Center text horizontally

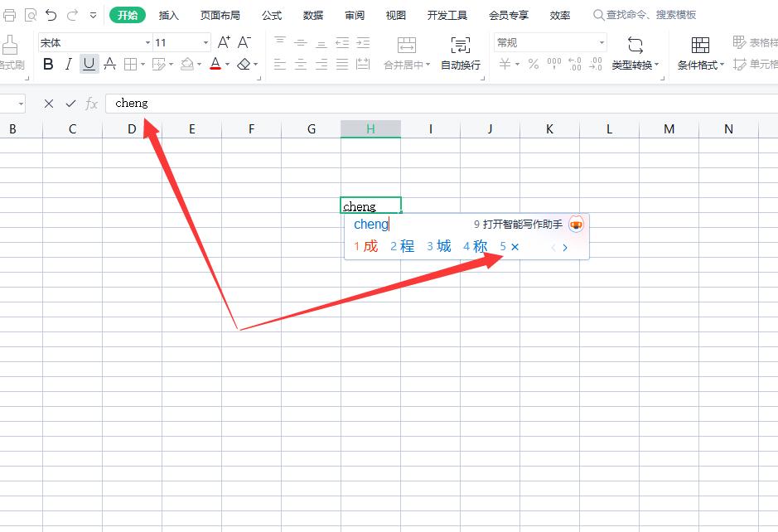(301, 64)
